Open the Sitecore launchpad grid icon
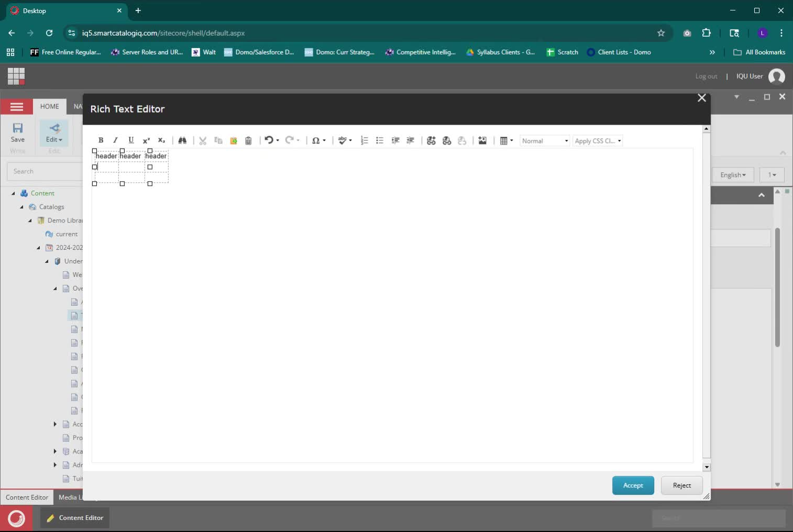The height and width of the screenshot is (532, 793). pyautogui.click(x=16, y=76)
